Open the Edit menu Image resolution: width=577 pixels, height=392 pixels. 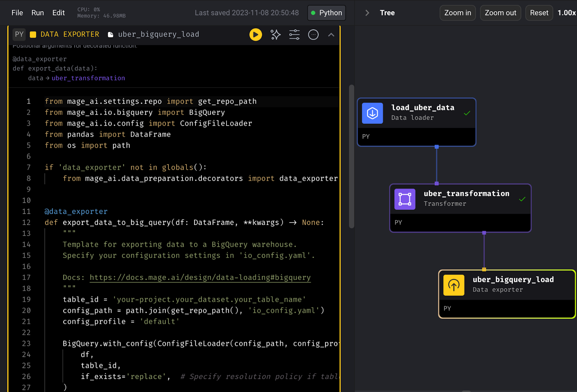pyautogui.click(x=58, y=13)
